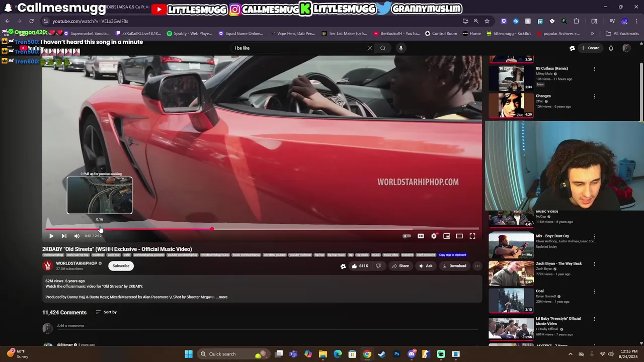Toggle closed captions on the video
This screenshot has height=362, width=644.
pos(421,236)
